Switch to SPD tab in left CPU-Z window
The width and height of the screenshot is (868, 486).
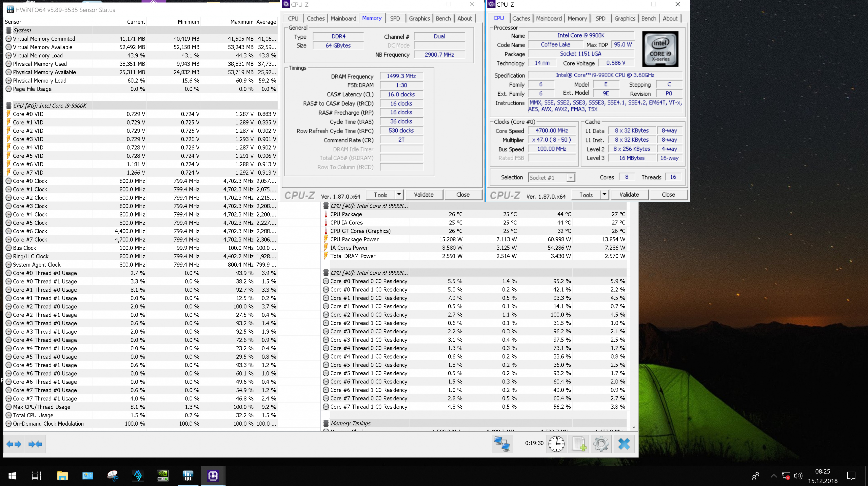(x=395, y=19)
